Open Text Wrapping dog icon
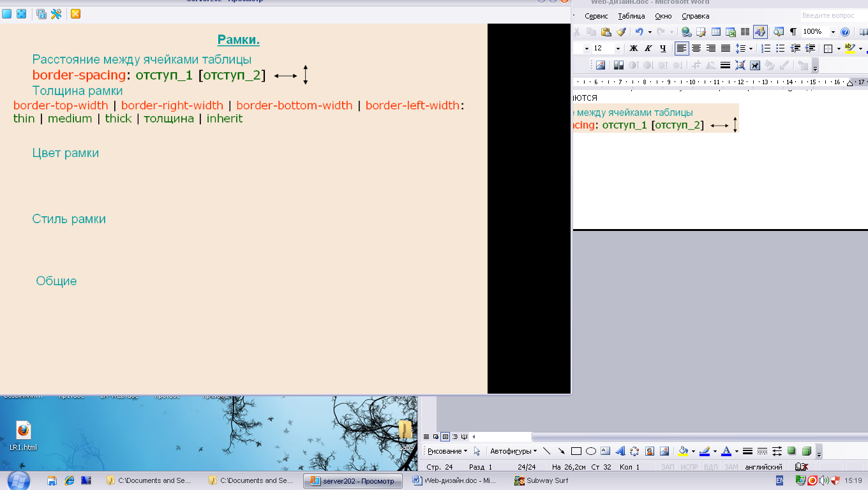868x490 pixels. click(x=755, y=65)
